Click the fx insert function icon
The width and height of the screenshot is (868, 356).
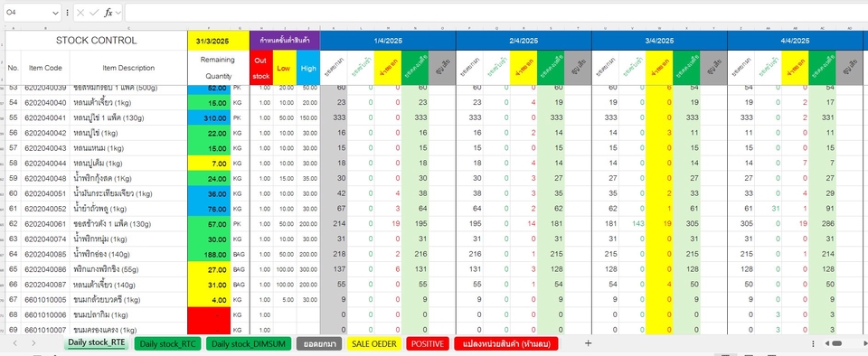click(x=108, y=12)
